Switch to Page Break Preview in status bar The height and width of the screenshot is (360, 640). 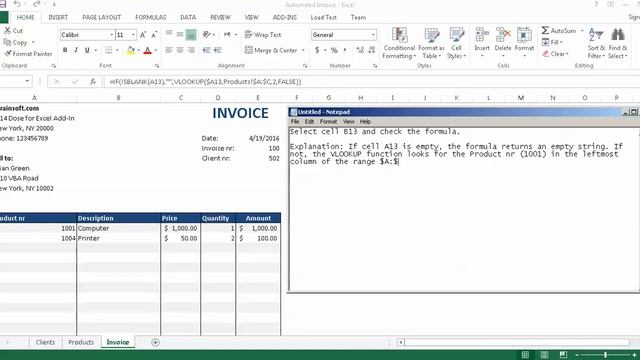pyautogui.click(x=563, y=355)
